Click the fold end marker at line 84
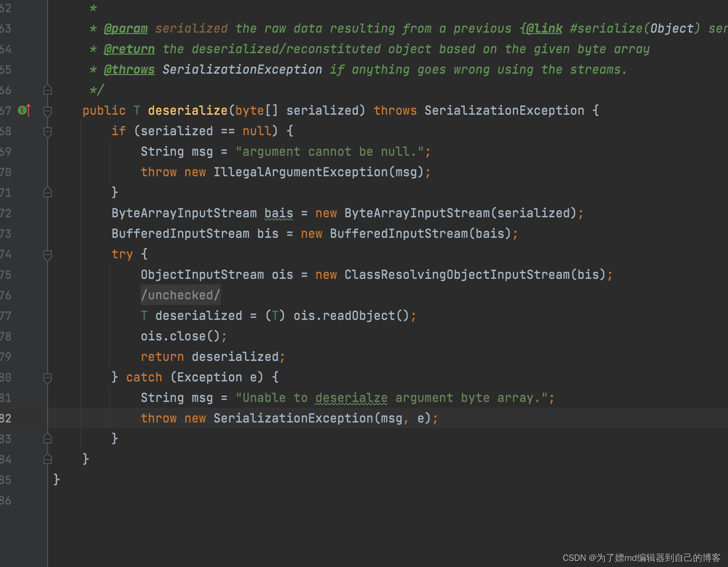 tap(48, 459)
